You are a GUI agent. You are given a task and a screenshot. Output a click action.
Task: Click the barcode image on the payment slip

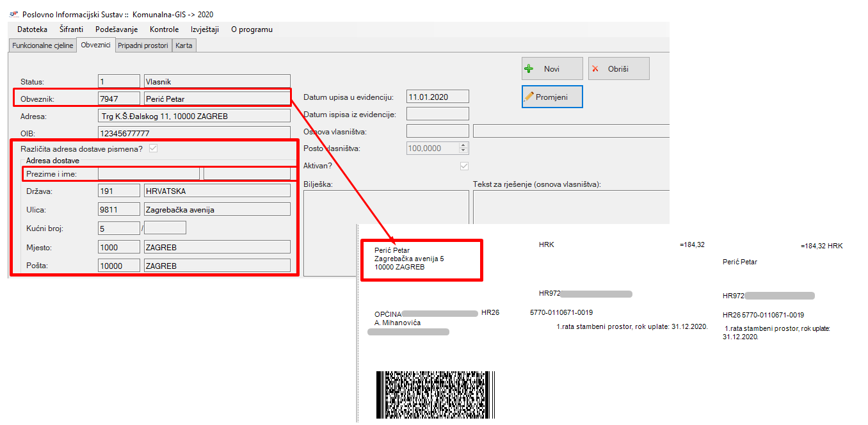click(x=435, y=396)
